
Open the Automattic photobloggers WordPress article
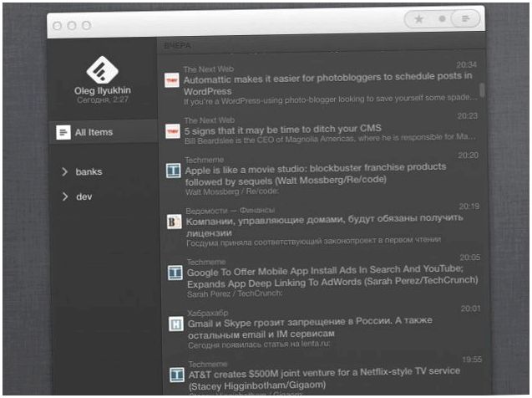(327, 84)
